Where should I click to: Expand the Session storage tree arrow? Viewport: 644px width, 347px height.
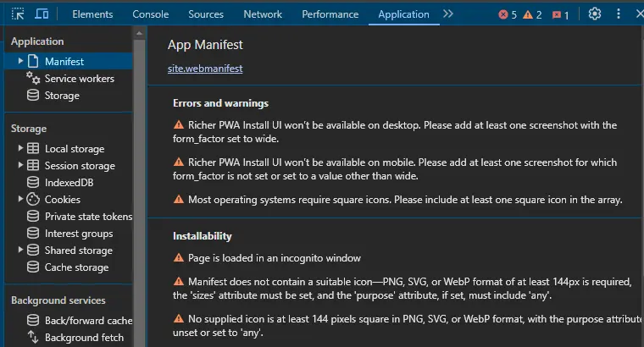(20, 165)
